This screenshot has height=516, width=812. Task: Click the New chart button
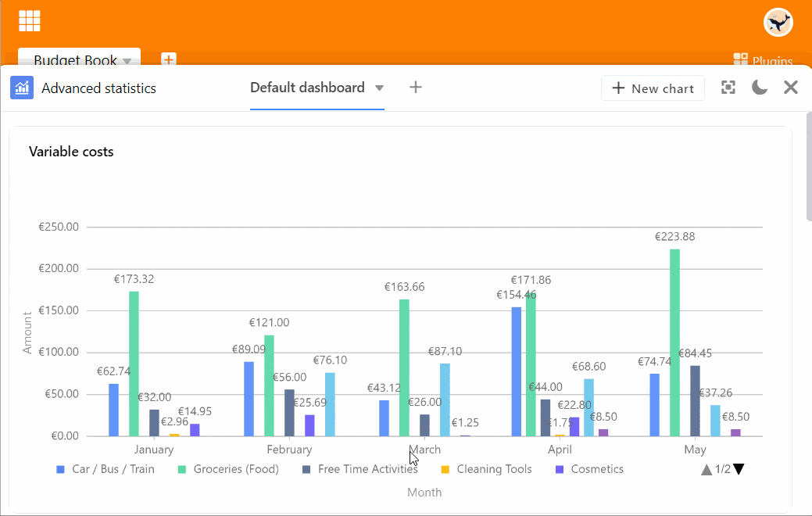pos(653,88)
